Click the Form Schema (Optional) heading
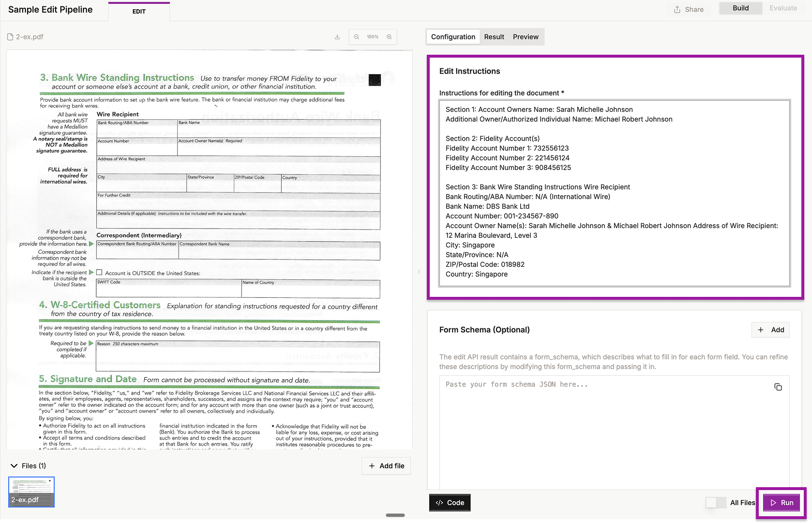 point(484,330)
